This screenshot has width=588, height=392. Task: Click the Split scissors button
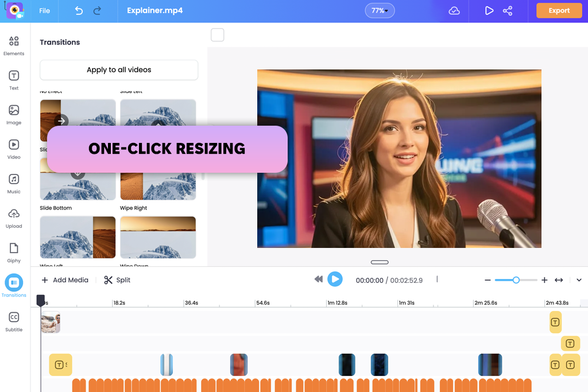point(117,280)
